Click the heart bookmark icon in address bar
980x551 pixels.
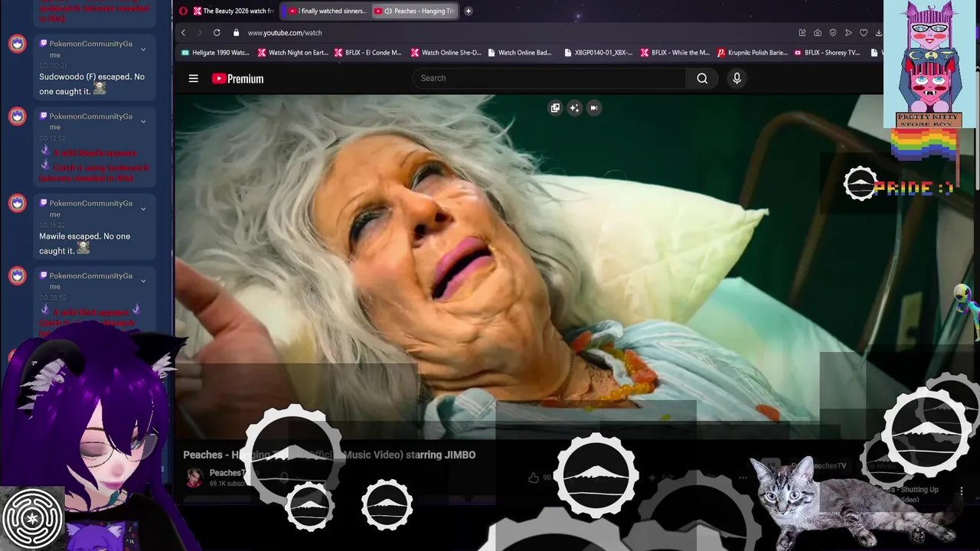[864, 33]
